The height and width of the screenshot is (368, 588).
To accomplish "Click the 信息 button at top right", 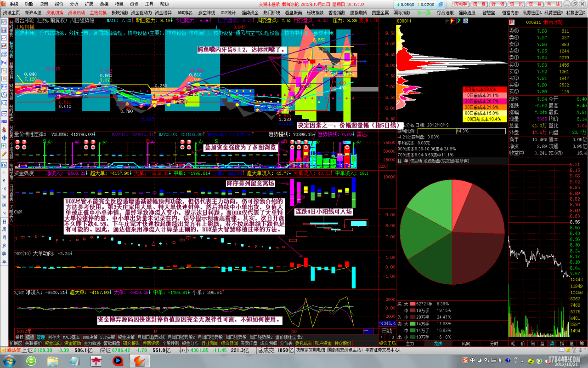I will coord(479,4).
